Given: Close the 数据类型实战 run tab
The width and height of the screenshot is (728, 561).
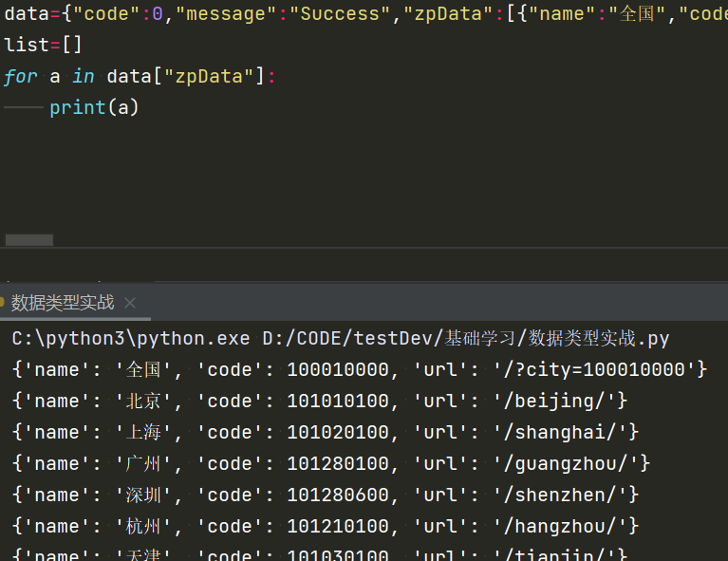Looking at the screenshot, I should click(x=130, y=304).
